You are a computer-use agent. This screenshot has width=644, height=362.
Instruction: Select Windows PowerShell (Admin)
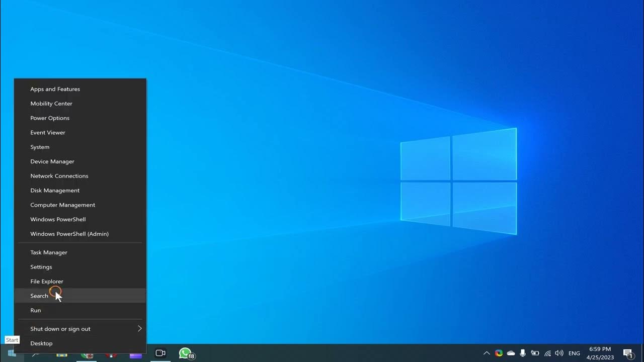tap(69, 234)
